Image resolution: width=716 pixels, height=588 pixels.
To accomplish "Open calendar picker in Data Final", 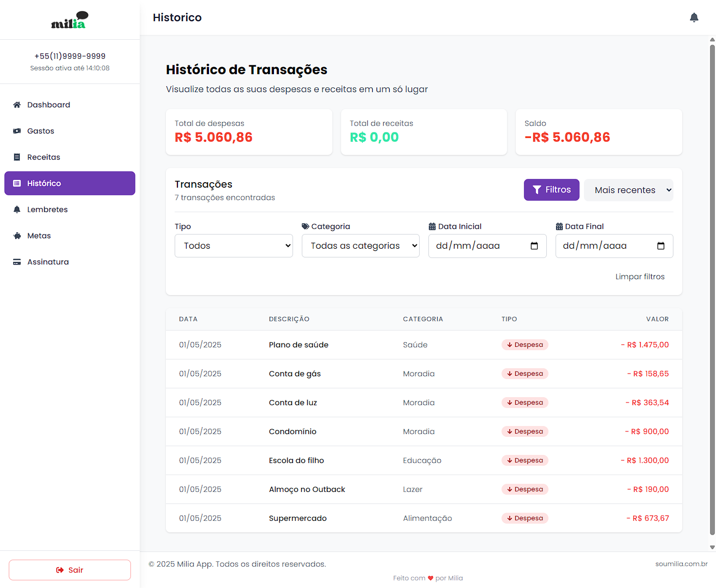I will [x=660, y=246].
